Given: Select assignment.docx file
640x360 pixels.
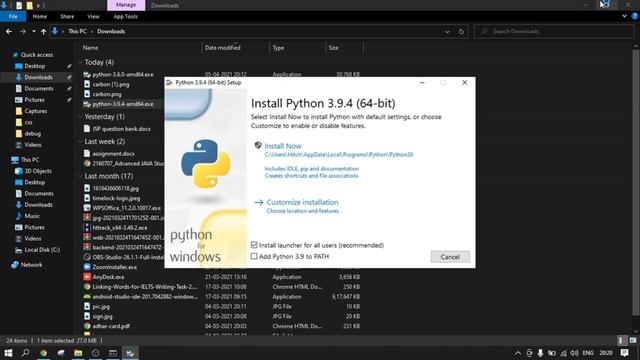Looking at the screenshot, I should [113, 153].
